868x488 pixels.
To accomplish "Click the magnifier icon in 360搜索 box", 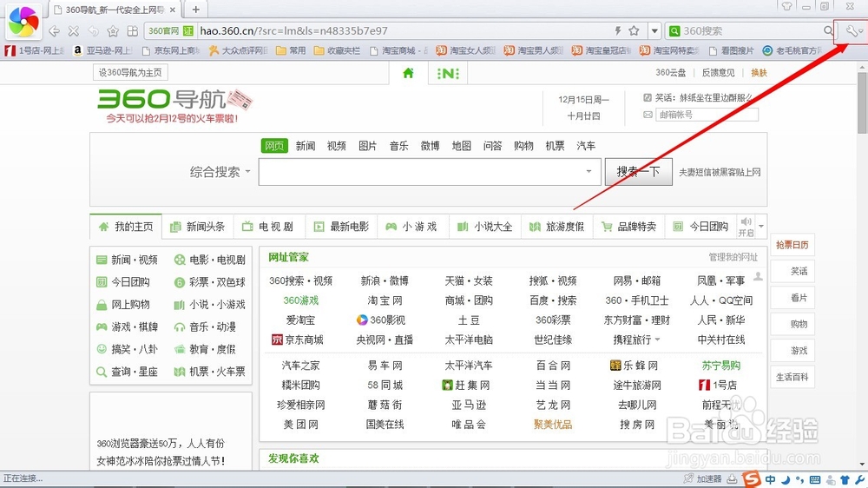I will [x=828, y=31].
